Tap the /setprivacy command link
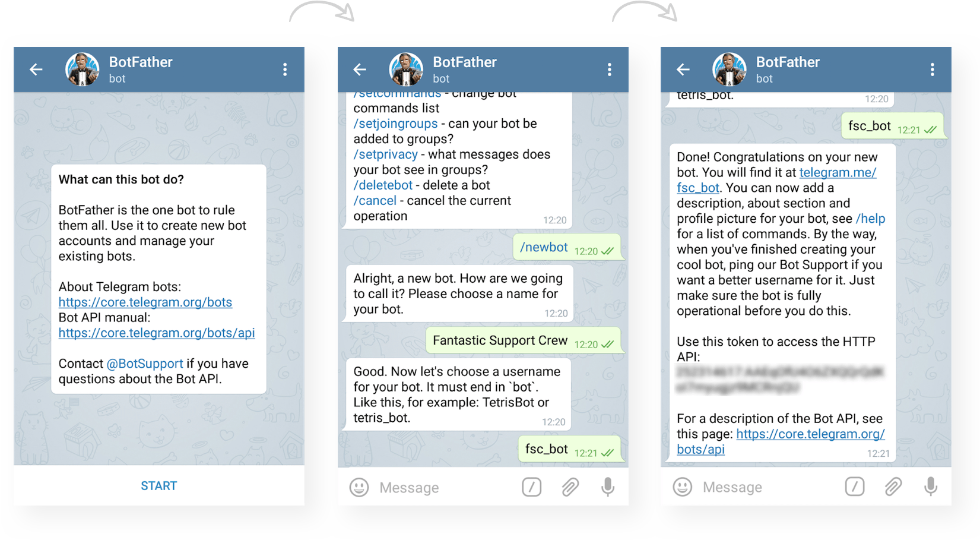 pyautogui.click(x=386, y=154)
